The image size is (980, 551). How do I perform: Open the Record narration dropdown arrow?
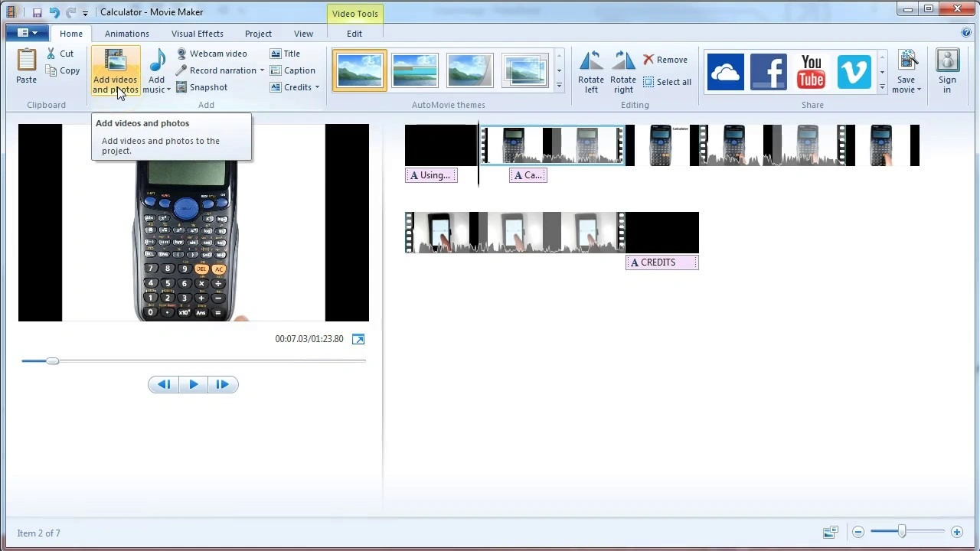pos(262,70)
